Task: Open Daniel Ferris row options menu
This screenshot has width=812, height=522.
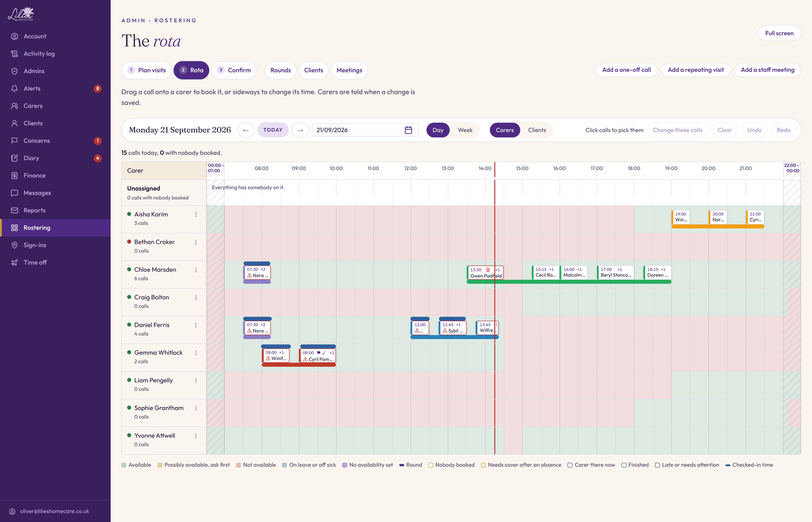Action: [196, 325]
